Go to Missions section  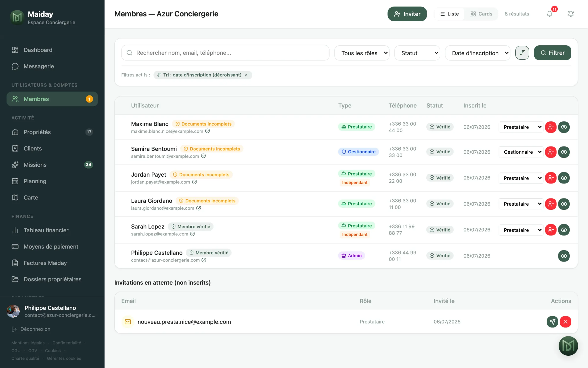52,165
